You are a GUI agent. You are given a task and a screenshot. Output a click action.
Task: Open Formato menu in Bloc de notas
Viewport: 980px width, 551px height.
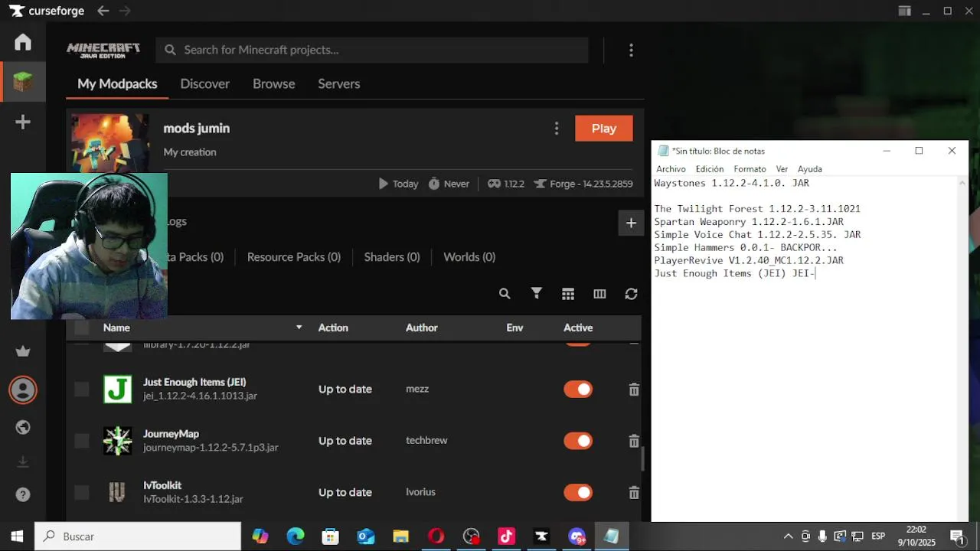point(750,169)
